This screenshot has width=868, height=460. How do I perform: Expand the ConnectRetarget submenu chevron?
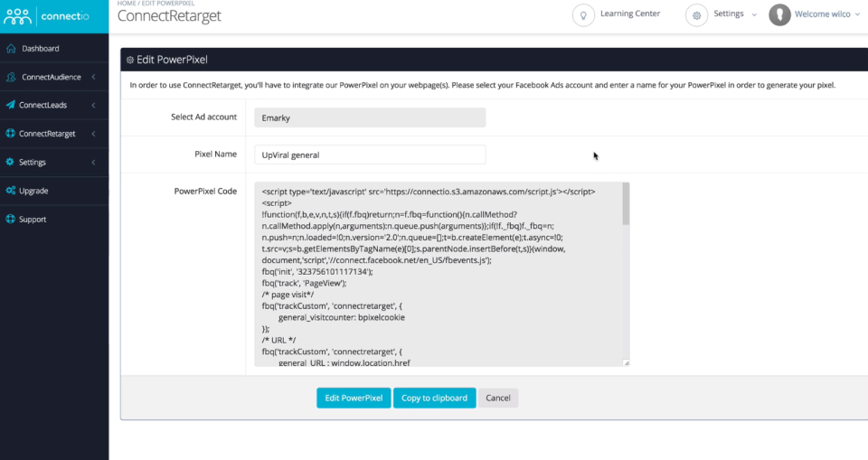[94, 134]
